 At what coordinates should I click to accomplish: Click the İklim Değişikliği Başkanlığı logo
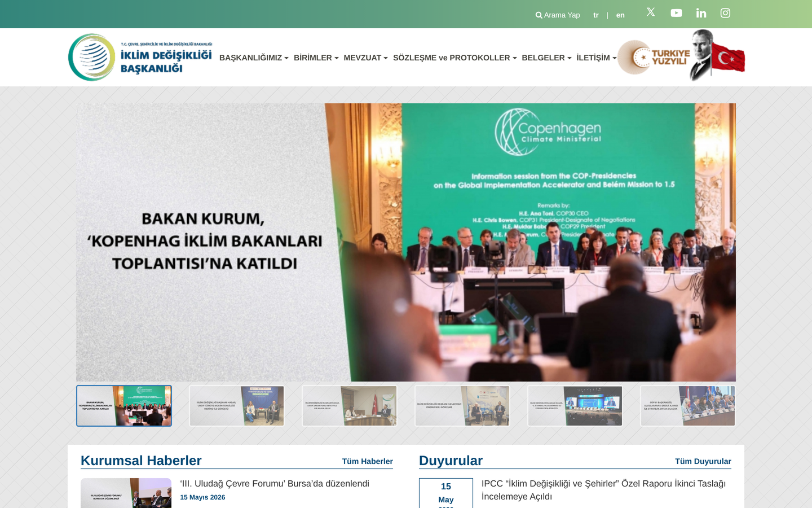[140, 57]
